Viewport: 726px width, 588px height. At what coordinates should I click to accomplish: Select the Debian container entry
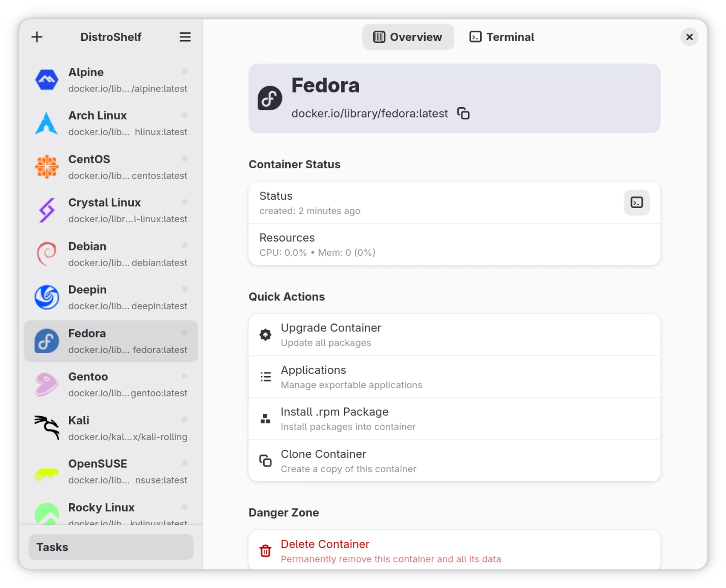pos(111,254)
